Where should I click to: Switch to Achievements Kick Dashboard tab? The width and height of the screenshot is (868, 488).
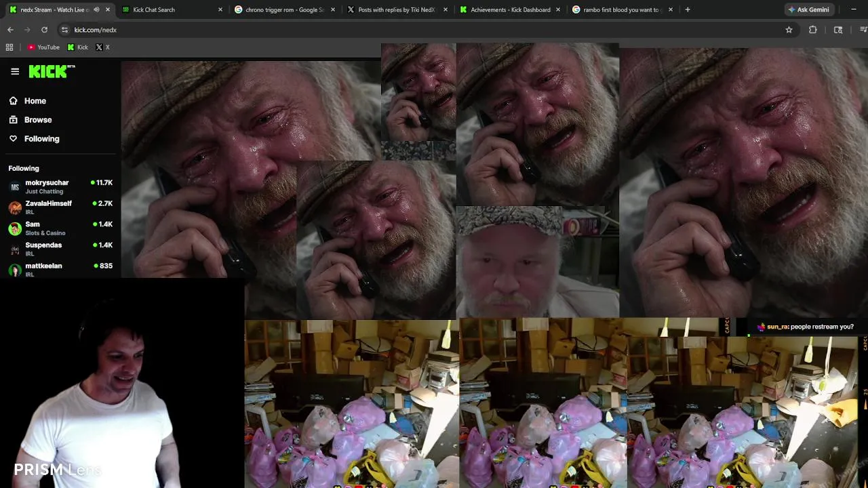point(510,9)
